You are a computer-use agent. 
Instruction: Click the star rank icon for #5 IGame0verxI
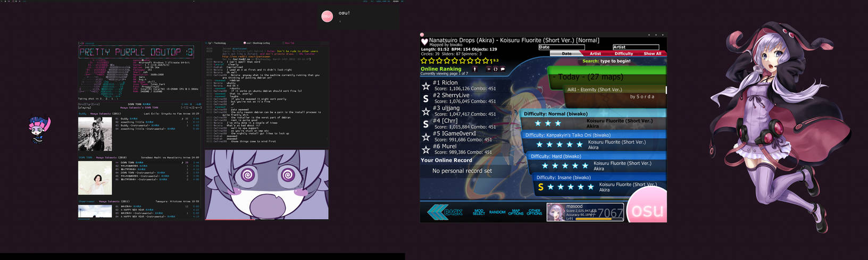point(425,137)
